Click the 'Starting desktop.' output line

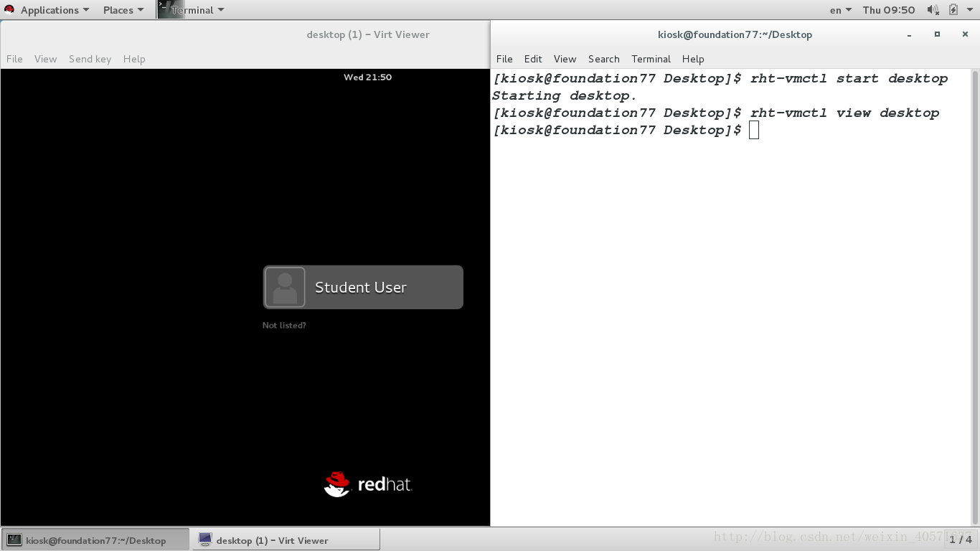tap(565, 95)
